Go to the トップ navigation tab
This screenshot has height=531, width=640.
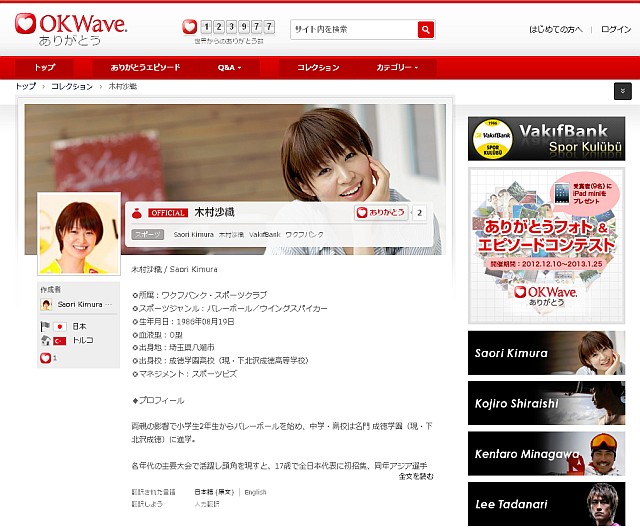[x=44, y=67]
